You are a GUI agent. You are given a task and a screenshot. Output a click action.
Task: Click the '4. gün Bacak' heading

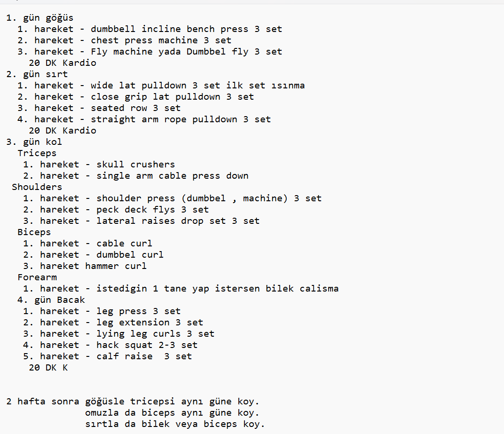[51, 300]
